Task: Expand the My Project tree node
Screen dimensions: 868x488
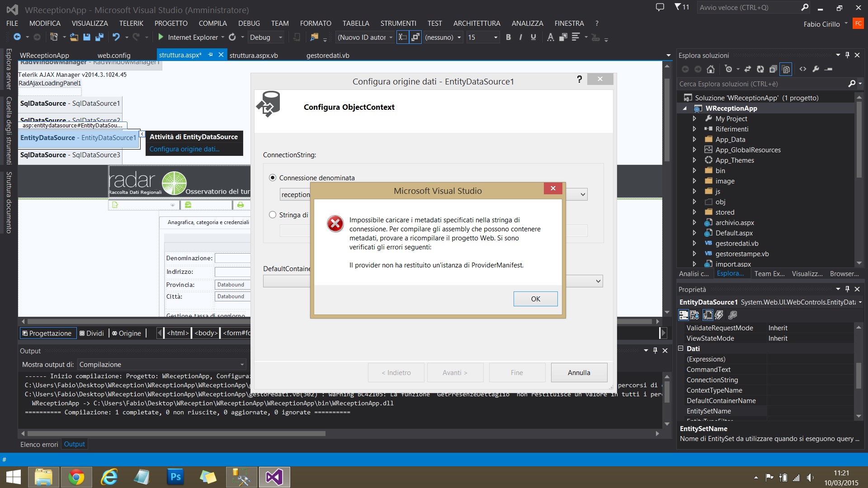Action: click(x=694, y=118)
